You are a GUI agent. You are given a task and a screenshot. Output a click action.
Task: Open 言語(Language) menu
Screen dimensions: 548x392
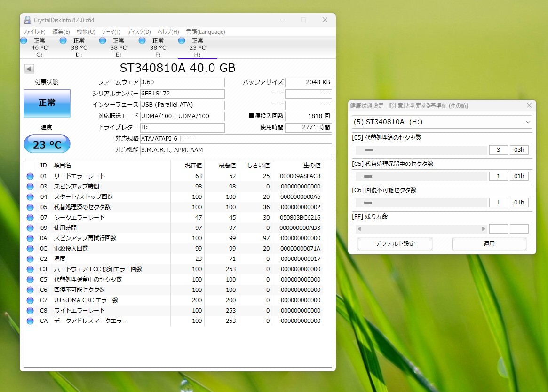tap(206, 32)
